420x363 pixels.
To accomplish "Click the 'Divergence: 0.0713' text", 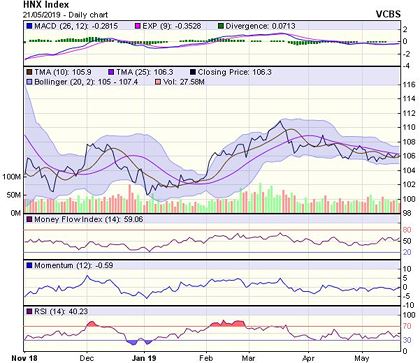I will [x=260, y=26].
